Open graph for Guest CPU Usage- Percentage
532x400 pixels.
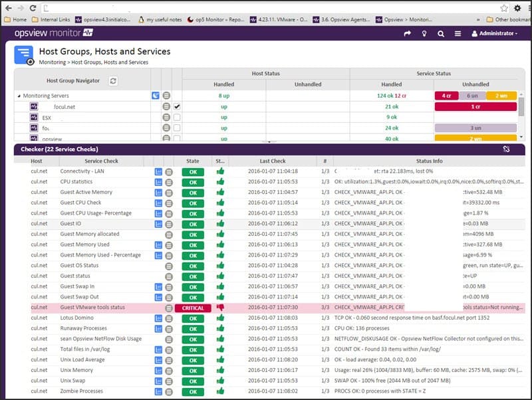[x=158, y=214]
